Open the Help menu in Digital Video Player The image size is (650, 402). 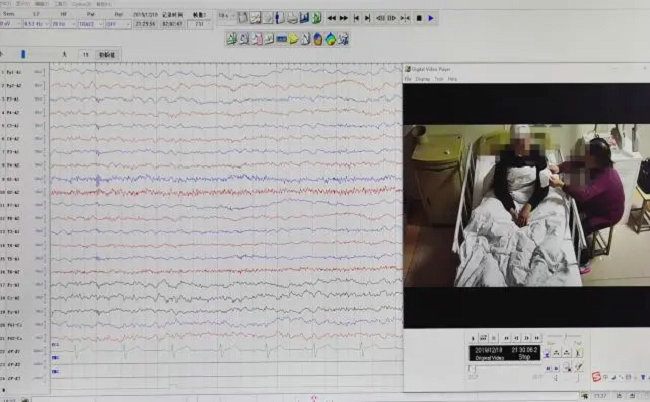453,78
